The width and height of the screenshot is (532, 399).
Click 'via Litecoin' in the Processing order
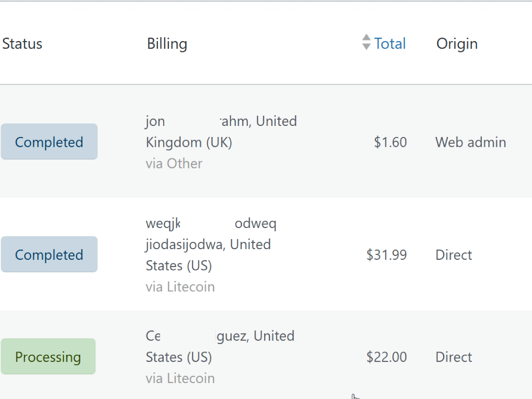[180, 378]
